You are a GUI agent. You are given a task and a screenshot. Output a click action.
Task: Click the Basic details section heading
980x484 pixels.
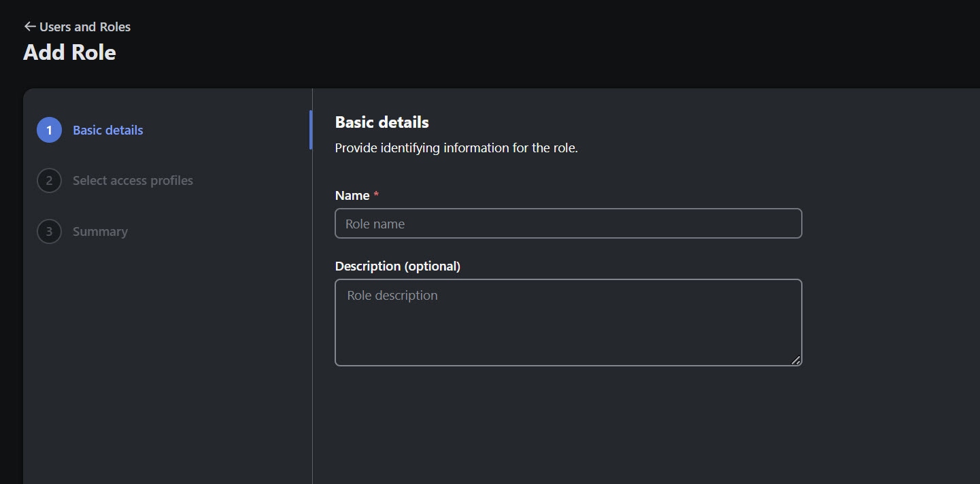click(382, 122)
